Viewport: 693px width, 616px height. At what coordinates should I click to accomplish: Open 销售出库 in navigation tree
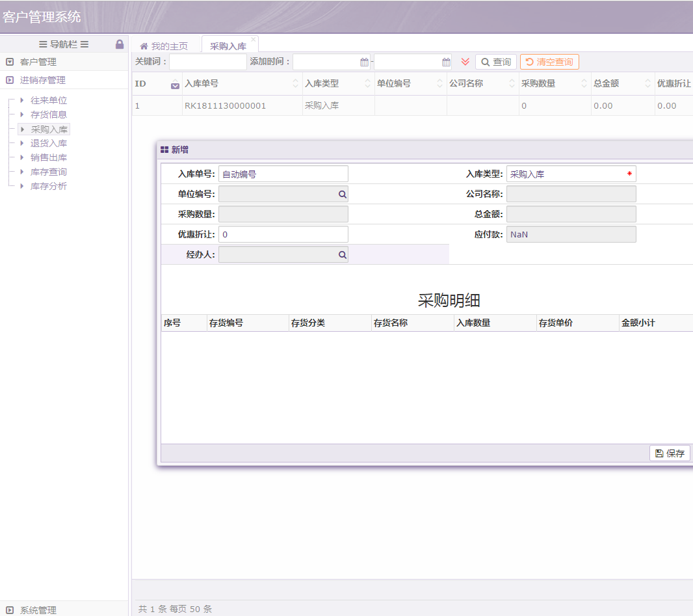click(x=49, y=157)
